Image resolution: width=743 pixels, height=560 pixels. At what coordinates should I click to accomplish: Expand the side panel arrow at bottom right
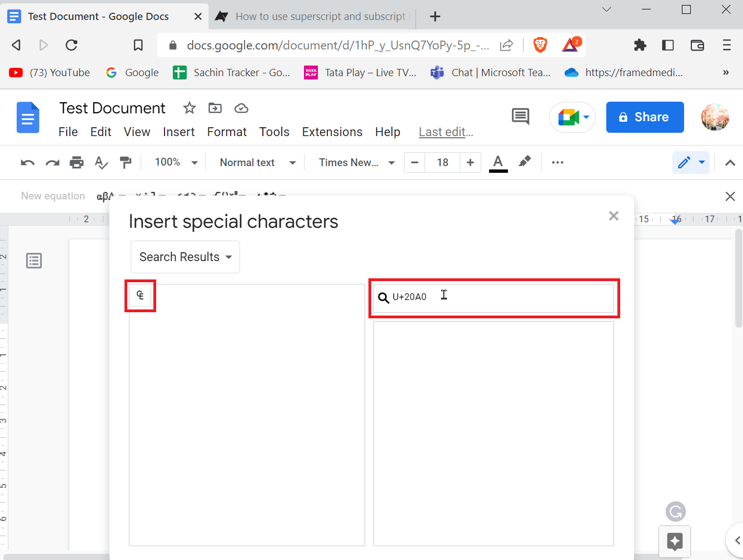click(736, 540)
